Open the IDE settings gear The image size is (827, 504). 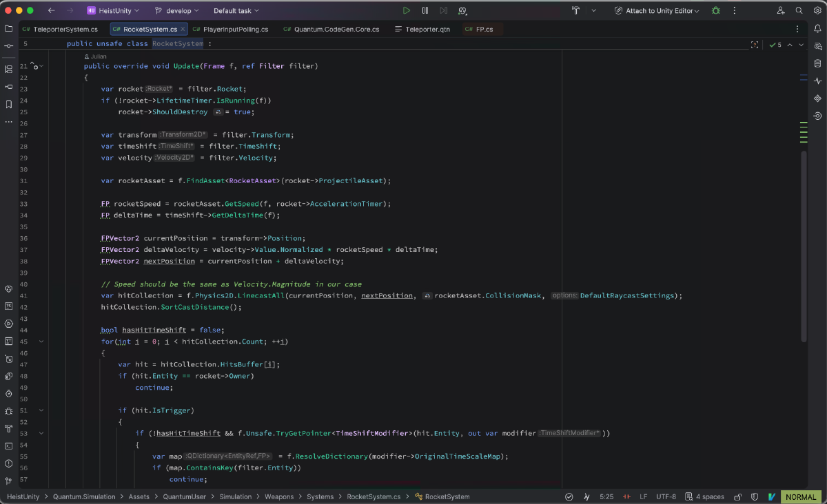[x=817, y=11]
